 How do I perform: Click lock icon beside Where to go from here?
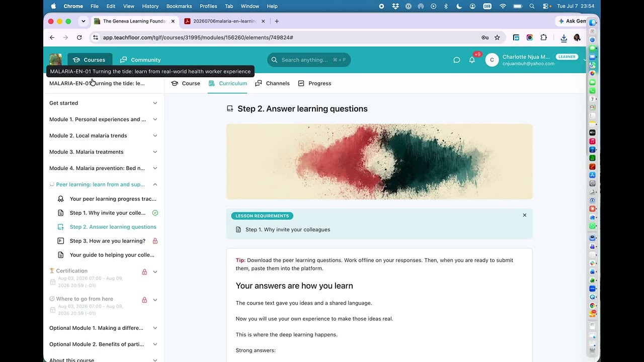point(144,300)
